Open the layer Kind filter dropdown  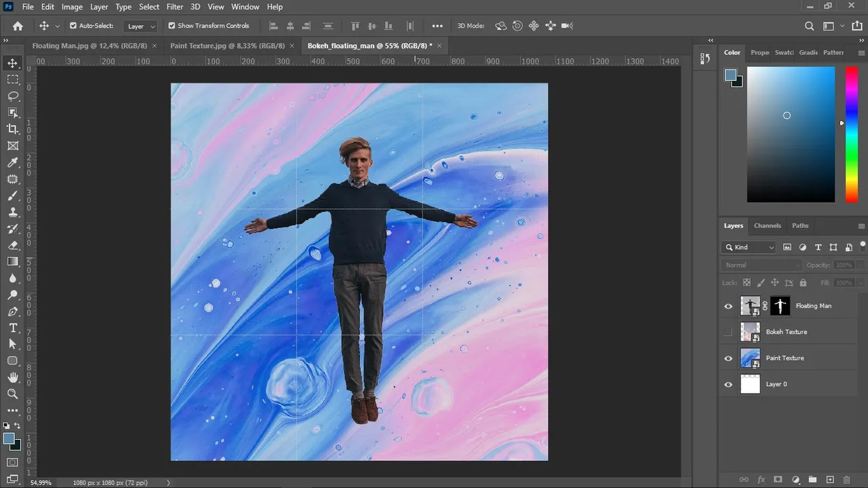click(x=749, y=247)
